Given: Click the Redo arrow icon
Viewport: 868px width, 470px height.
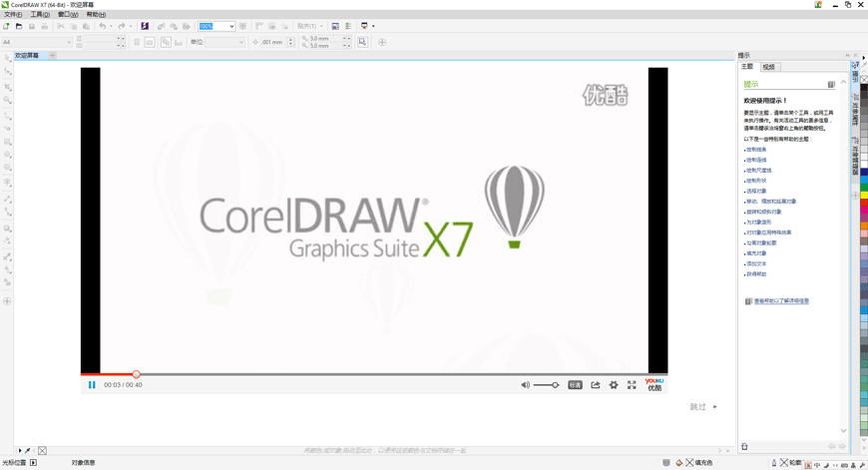Looking at the screenshot, I should click(122, 26).
